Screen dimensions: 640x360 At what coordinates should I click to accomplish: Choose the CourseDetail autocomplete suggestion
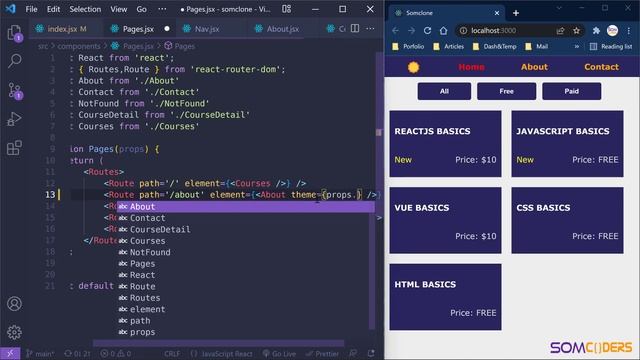click(245, 229)
